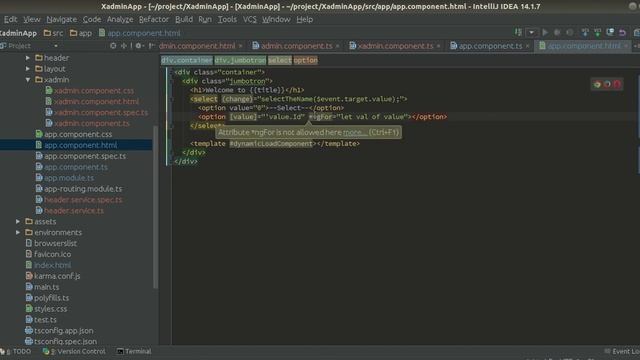Click Collapse All icon in Project panel
The height and width of the screenshot is (360, 640).
(x=124, y=46)
